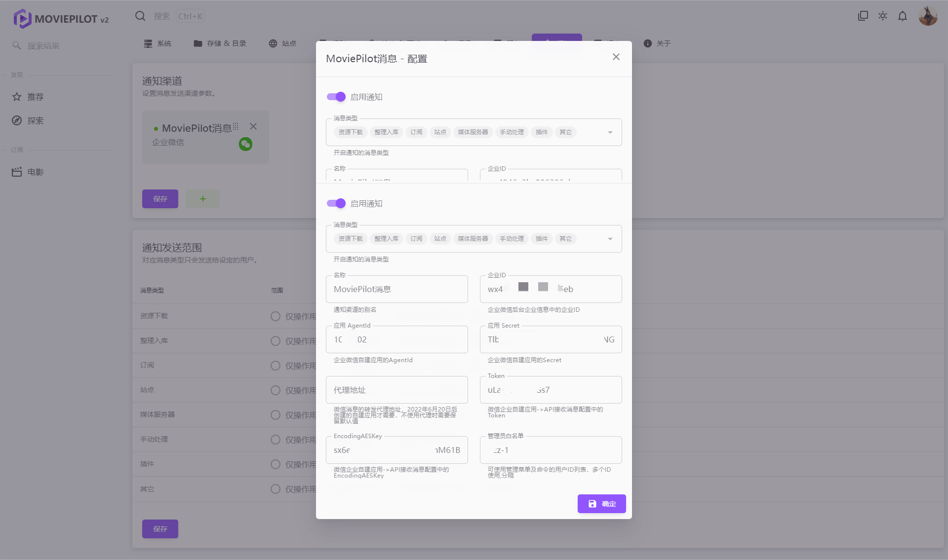The height and width of the screenshot is (560, 948).
Task: Select 仅操作用户 radio for 手动处理
Action: click(276, 440)
